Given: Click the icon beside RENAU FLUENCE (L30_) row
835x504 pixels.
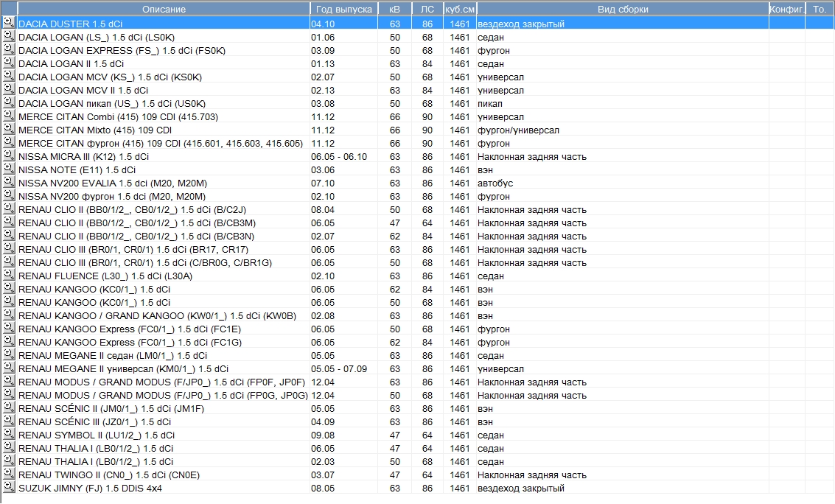Looking at the screenshot, I should pyautogui.click(x=9, y=275).
